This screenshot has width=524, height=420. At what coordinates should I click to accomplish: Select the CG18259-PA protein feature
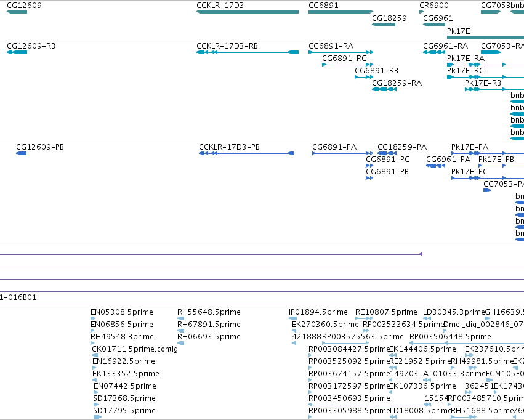tap(387, 153)
